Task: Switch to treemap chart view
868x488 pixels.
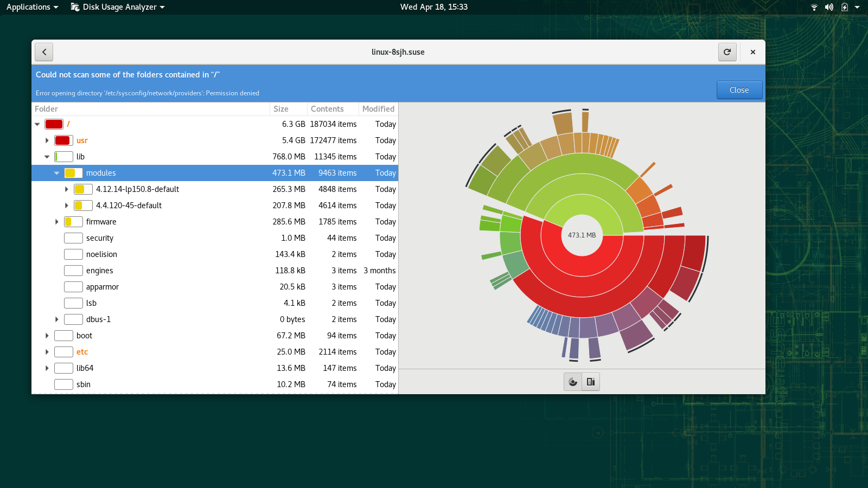Action: (591, 382)
